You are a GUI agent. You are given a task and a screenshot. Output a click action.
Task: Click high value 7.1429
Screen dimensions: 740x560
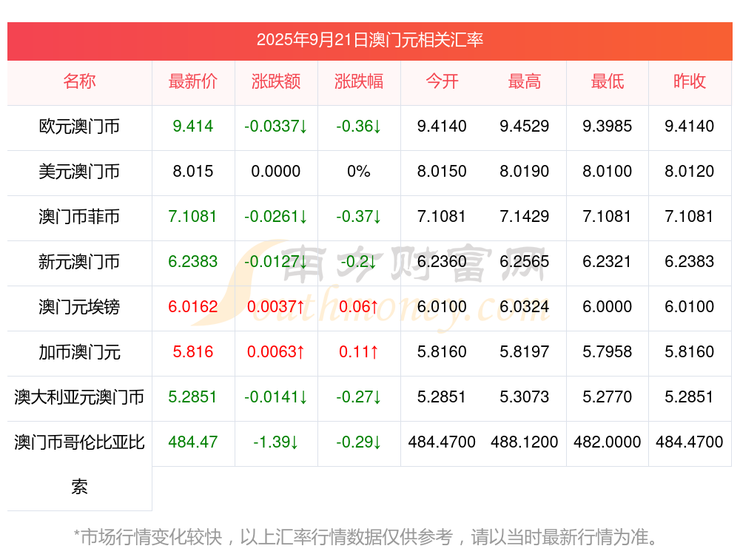click(525, 217)
